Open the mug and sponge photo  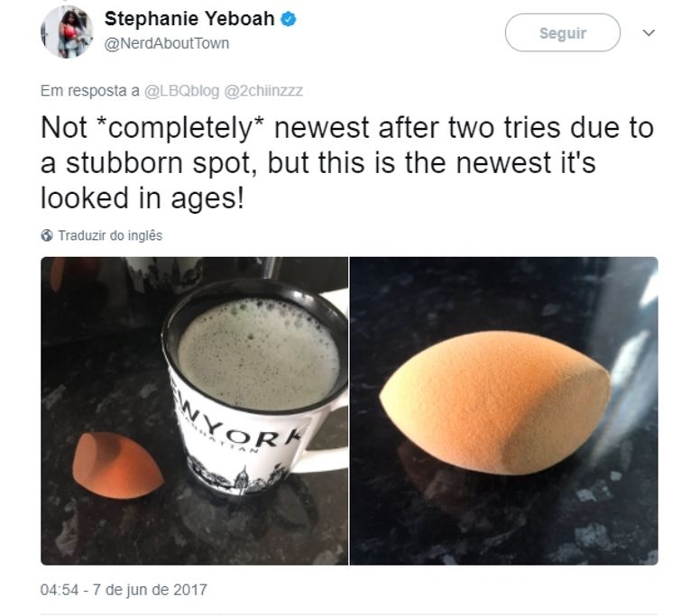click(x=194, y=411)
